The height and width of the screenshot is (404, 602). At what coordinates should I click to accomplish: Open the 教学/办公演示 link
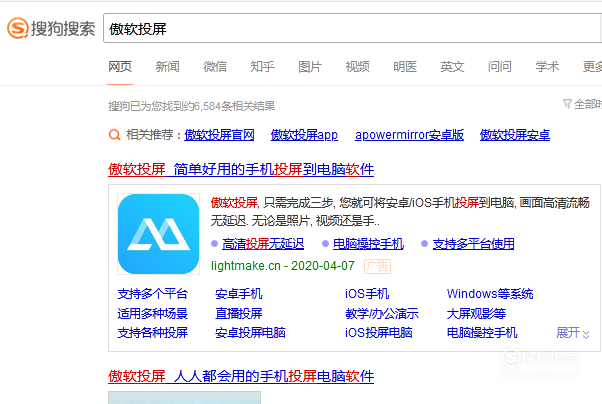tap(382, 313)
